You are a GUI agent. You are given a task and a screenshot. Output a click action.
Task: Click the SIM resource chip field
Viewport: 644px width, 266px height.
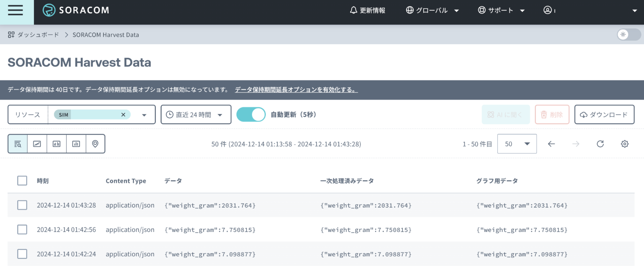pyautogui.click(x=92, y=115)
